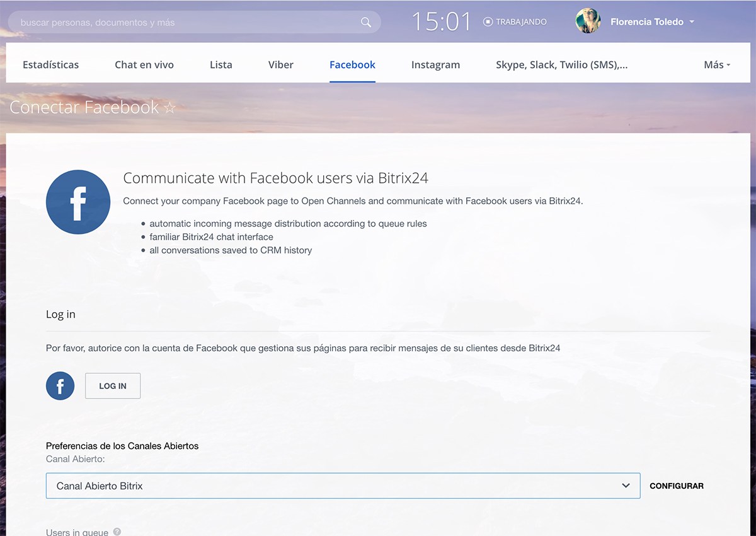
Task: Expand the Canal Abierto Bitrix dropdown
Action: tap(626, 486)
